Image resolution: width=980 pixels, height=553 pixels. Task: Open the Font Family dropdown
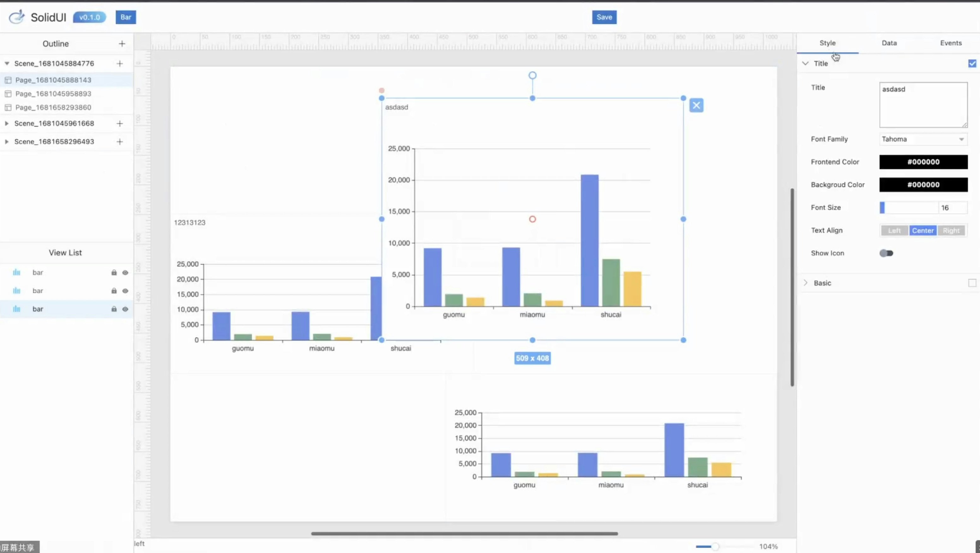923,139
